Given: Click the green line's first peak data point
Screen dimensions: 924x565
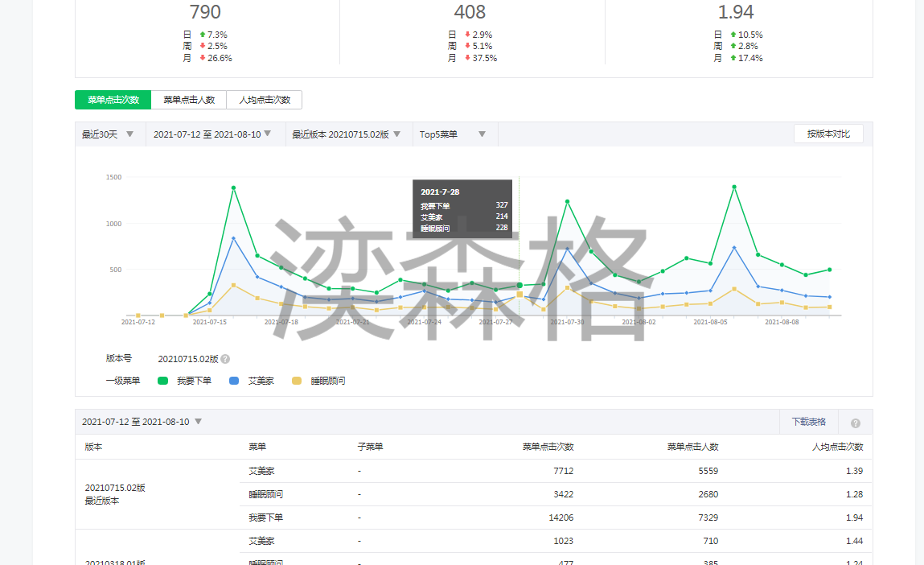Looking at the screenshot, I should [x=233, y=188].
